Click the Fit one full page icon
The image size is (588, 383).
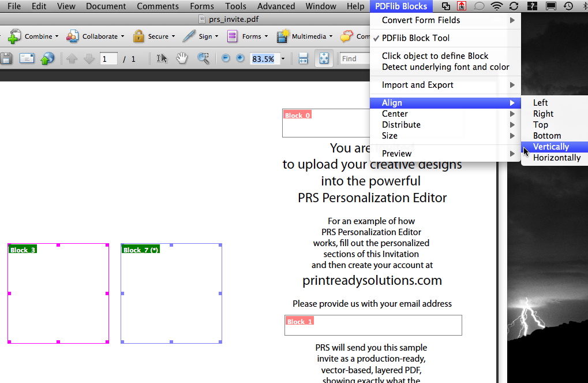coord(324,58)
